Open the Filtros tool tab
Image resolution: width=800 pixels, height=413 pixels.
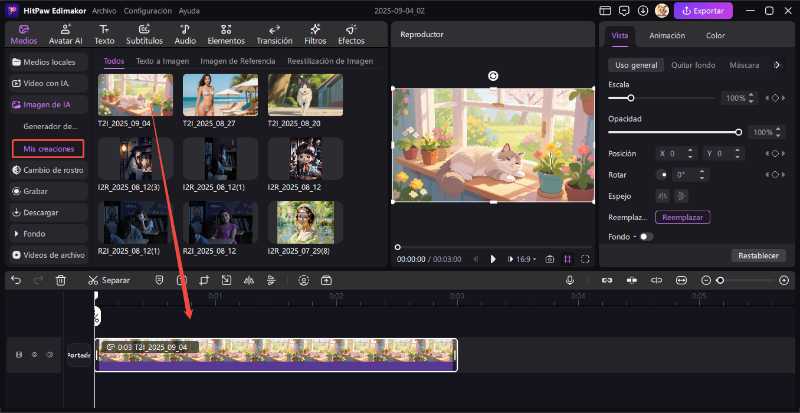point(315,34)
